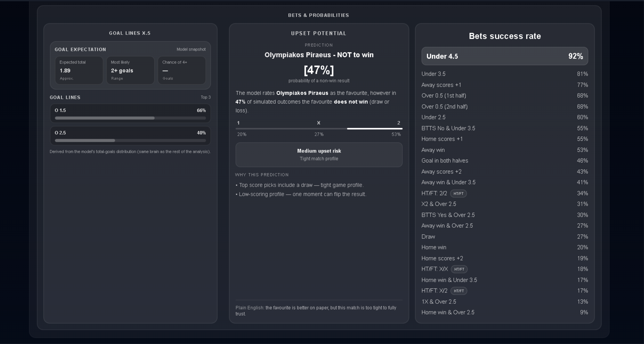Click the Top 3 goal lines label

coord(205,97)
